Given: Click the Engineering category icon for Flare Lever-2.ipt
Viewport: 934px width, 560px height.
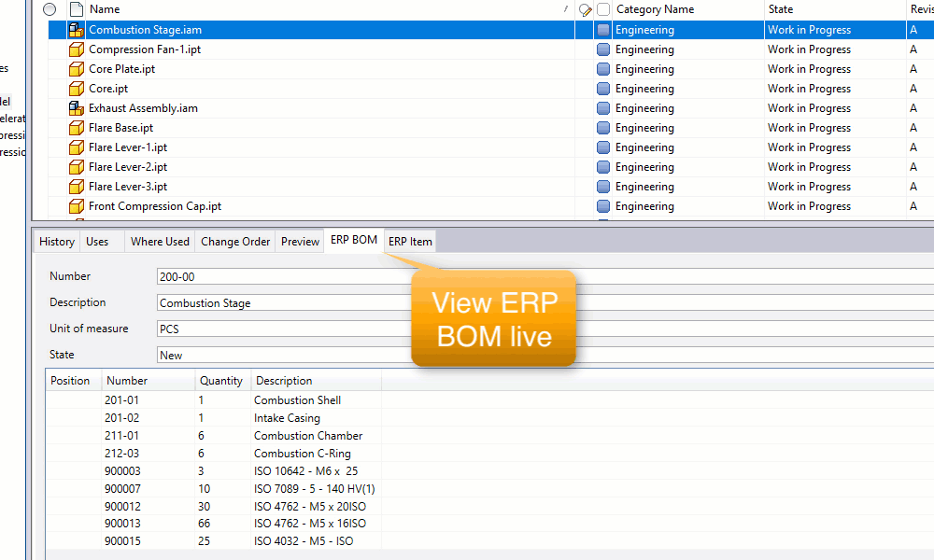Looking at the screenshot, I should [603, 167].
